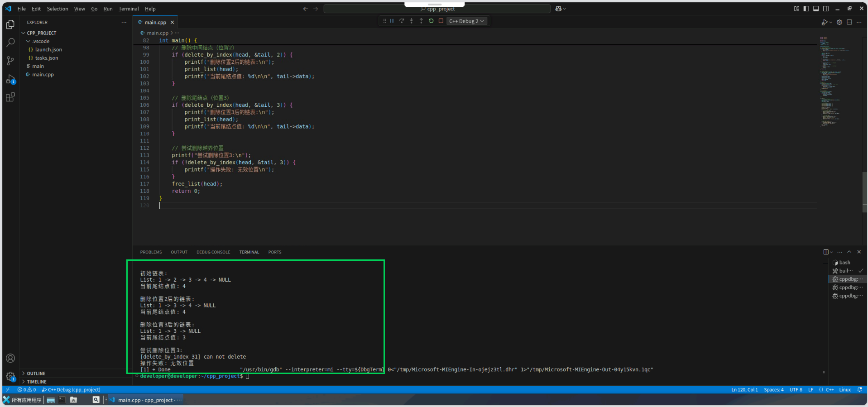Maximize the panel with the chevron
868x407 pixels.
coord(849,252)
